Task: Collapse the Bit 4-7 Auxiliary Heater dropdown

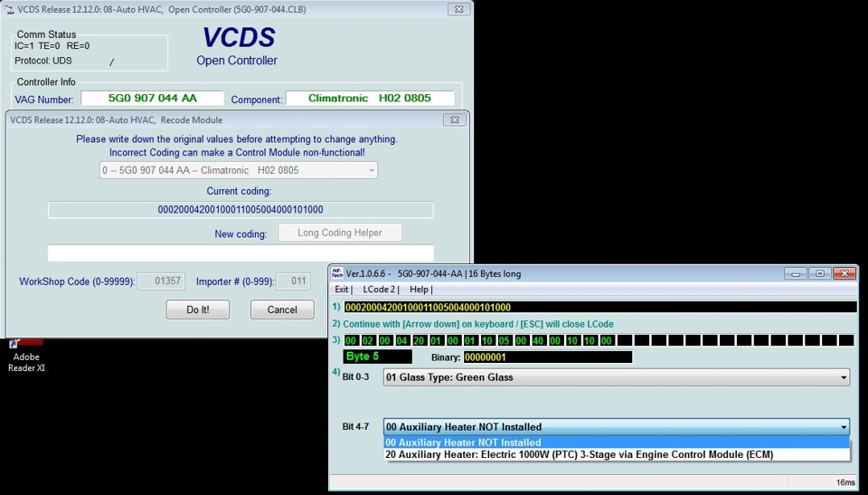Action: click(843, 427)
